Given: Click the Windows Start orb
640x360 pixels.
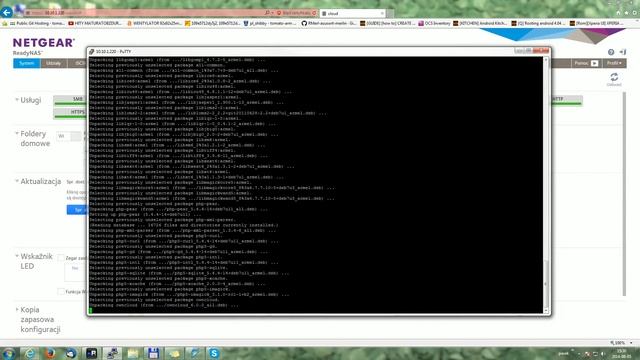Looking at the screenshot, I should click(8, 353).
